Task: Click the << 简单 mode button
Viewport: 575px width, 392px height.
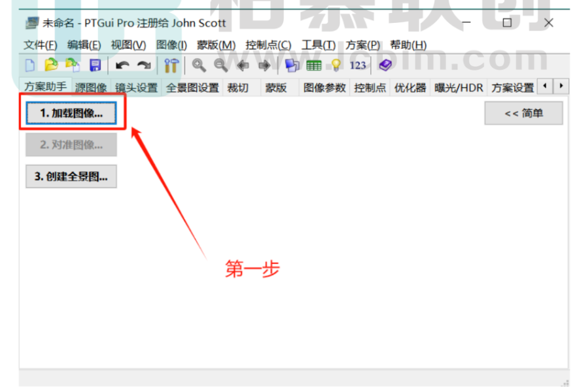Action: click(x=523, y=113)
